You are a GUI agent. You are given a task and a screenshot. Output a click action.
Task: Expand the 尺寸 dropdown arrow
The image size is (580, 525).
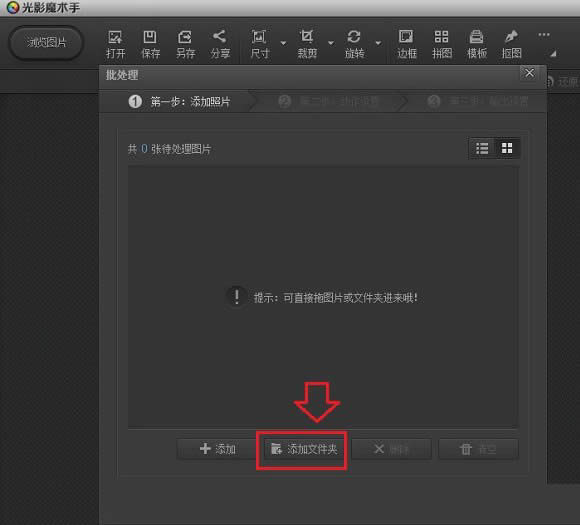283,43
